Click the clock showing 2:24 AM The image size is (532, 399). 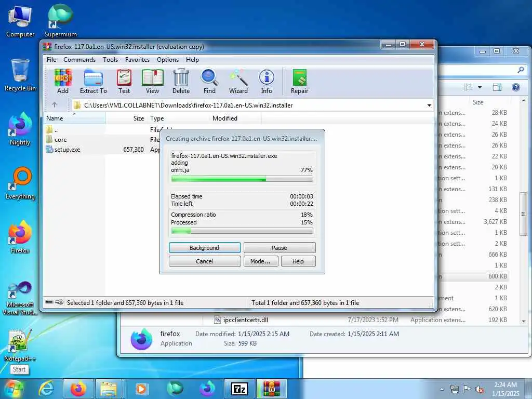pyautogui.click(x=506, y=389)
